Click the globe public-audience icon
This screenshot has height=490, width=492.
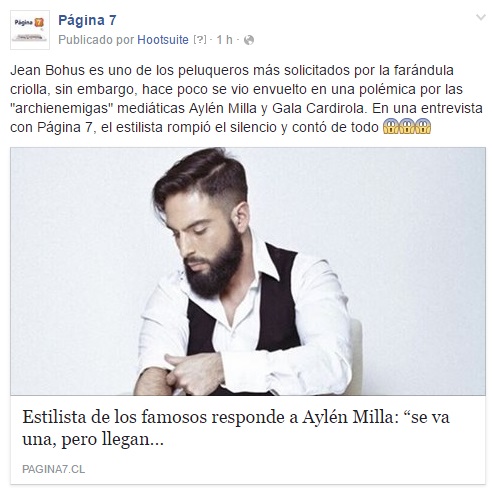[249, 40]
